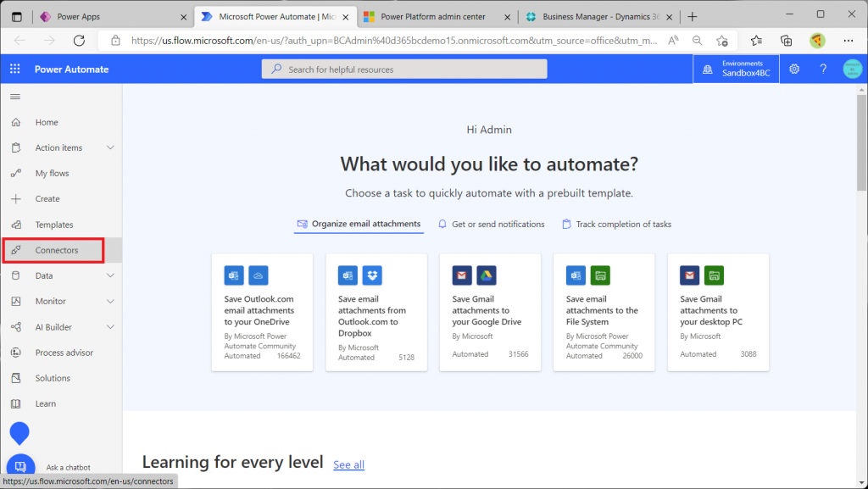Add this page to favorites star icon
The height and width of the screenshot is (489, 868).
click(722, 41)
